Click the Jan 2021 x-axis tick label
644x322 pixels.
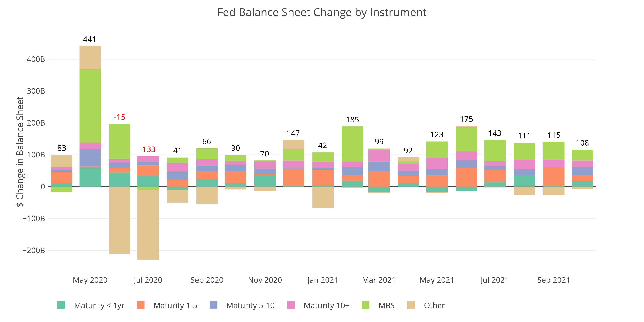pyautogui.click(x=322, y=280)
